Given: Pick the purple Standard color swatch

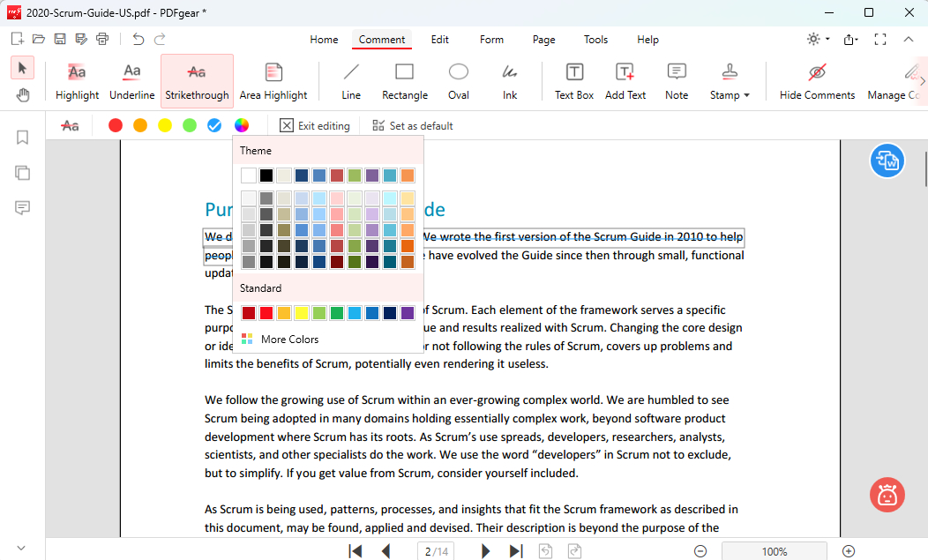Looking at the screenshot, I should pyautogui.click(x=408, y=313).
